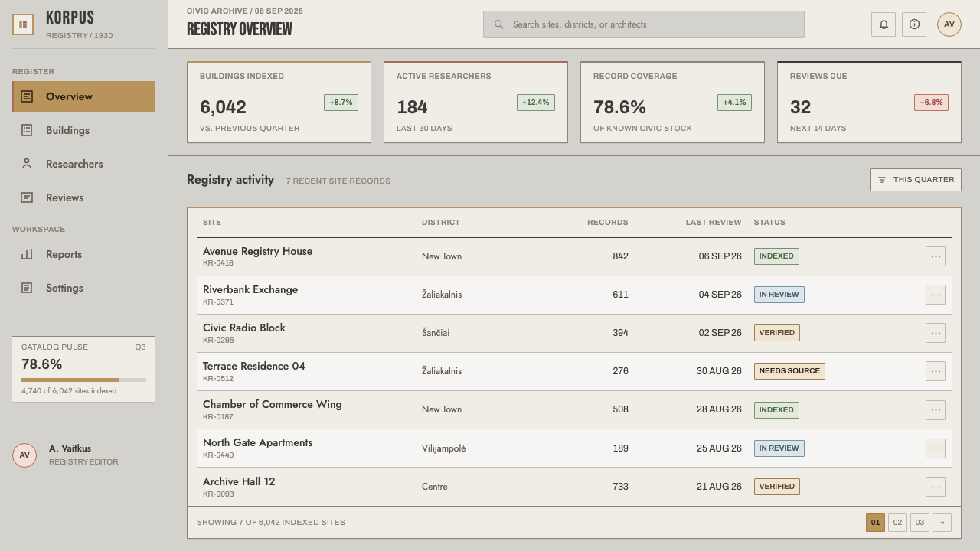Screen dimensions: 980x551
Task: Open the Reviews sidebar item
Action: click(84, 197)
